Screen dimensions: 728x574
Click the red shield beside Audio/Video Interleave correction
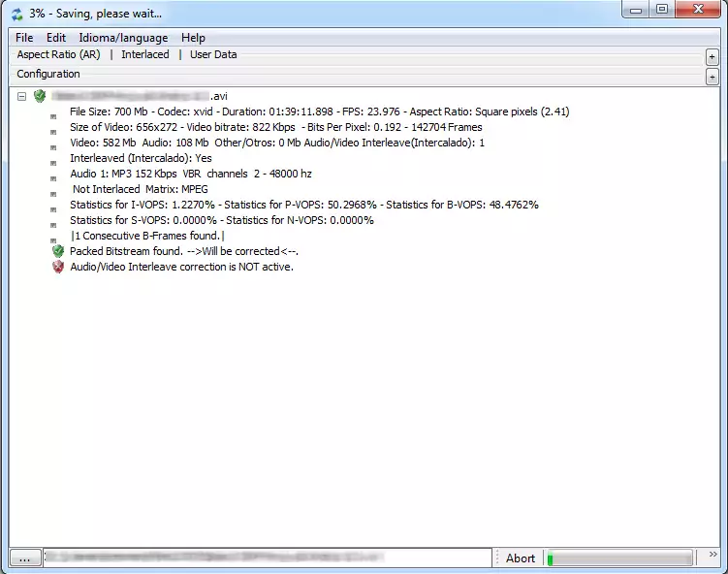pos(58,267)
